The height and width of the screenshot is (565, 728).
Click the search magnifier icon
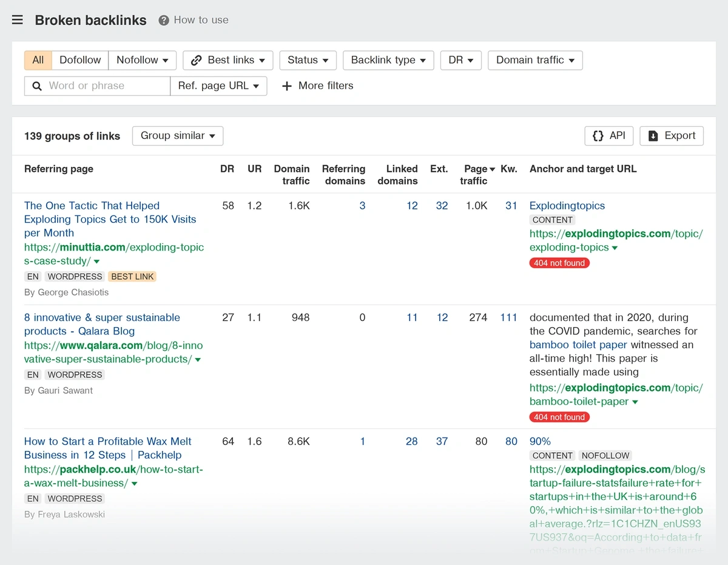(x=38, y=86)
